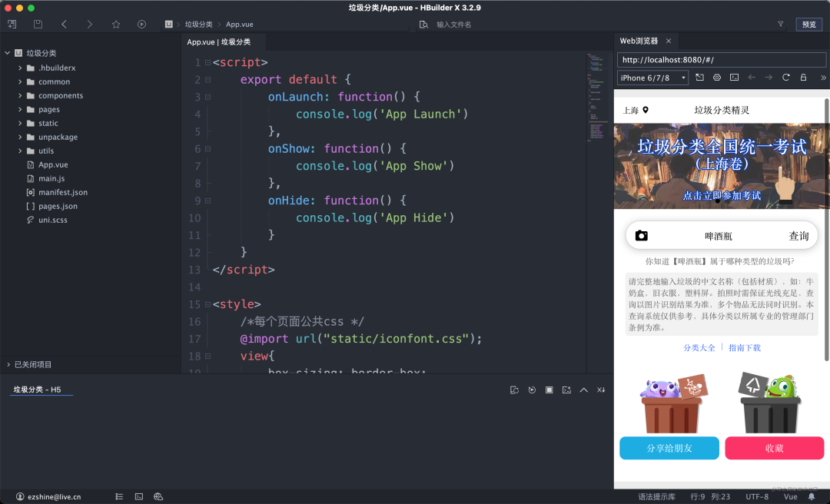
Task: Show more browser tools with double chevron
Action: [x=823, y=78]
